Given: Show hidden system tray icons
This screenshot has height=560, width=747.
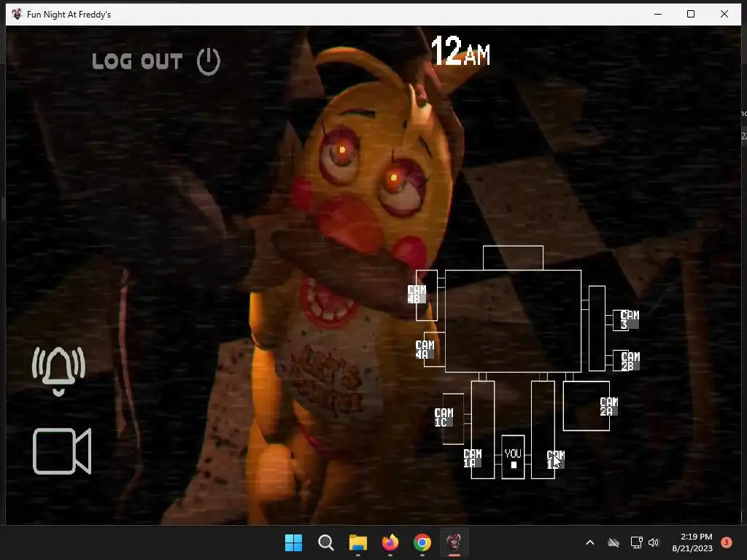Looking at the screenshot, I should click(589, 542).
